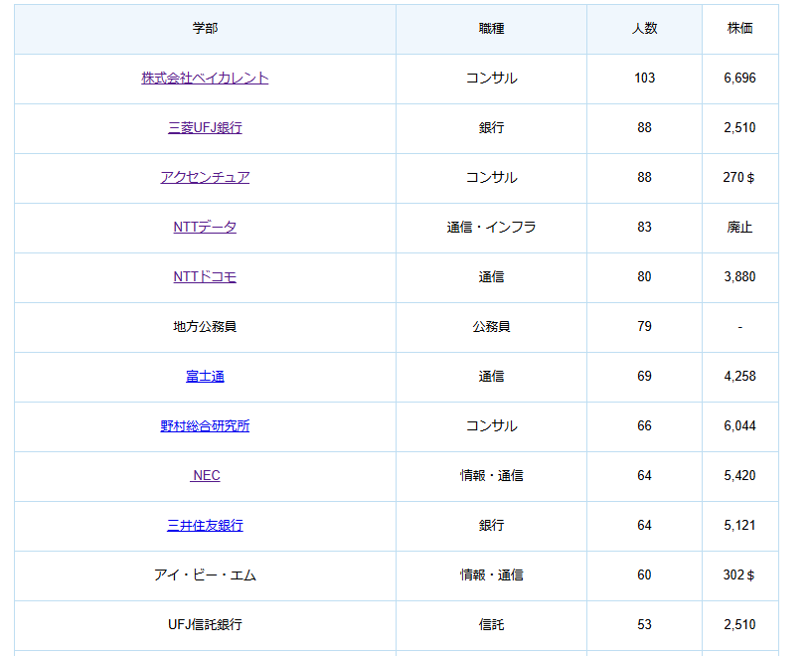Select the 地方公務員 cell
The image size is (812, 656).
pyautogui.click(x=205, y=327)
